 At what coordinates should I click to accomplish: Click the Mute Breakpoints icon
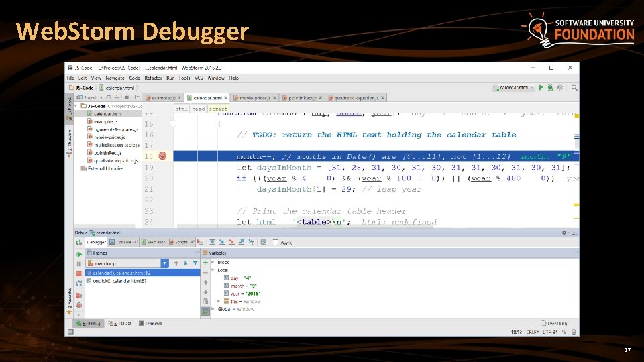pyautogui.click(x=79, y=306)
